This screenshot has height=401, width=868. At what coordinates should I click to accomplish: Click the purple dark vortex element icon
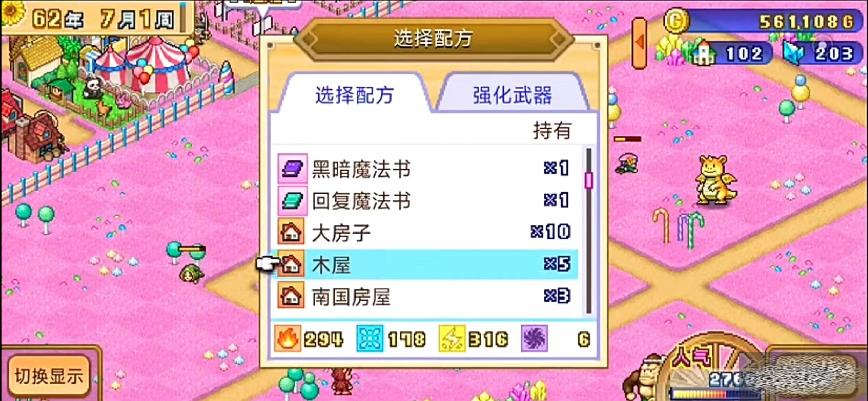click(x=534, y=338)
